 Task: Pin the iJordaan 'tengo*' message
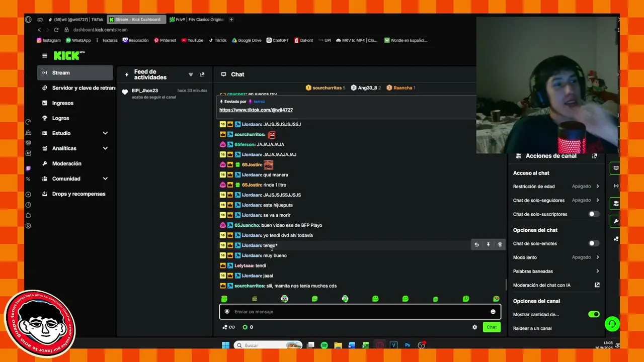click(488, 245)
